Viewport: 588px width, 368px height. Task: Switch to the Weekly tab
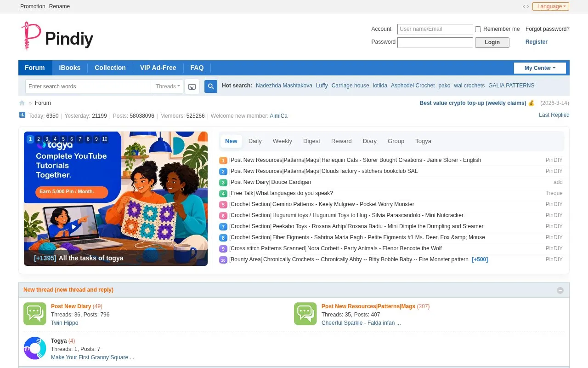pos(283,141)
